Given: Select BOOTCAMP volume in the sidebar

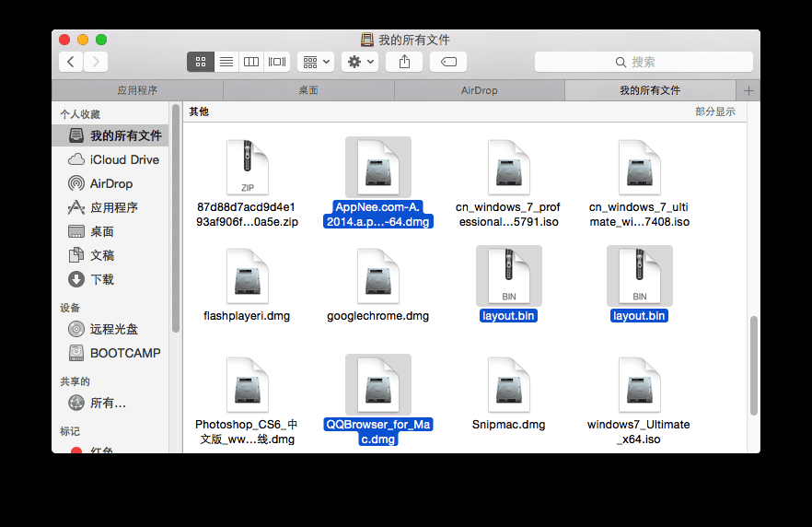Looking at the screenshot, I should 110,353.
